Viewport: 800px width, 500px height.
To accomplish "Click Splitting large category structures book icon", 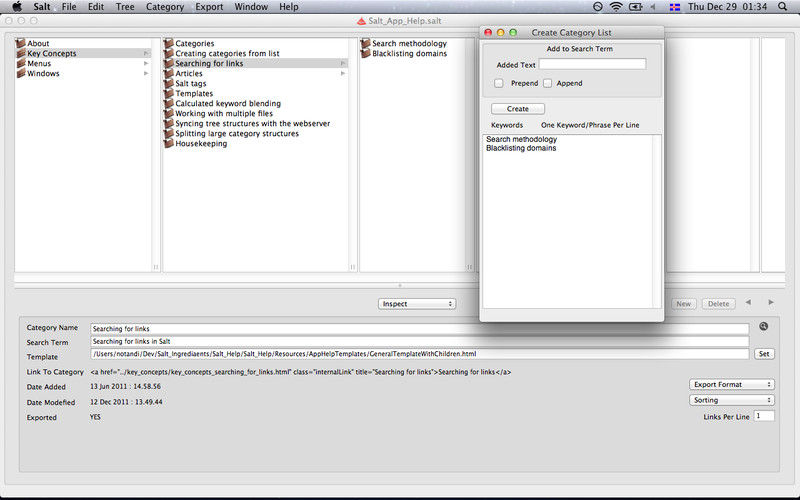I will pyautogui.click(x=168, y=133).
